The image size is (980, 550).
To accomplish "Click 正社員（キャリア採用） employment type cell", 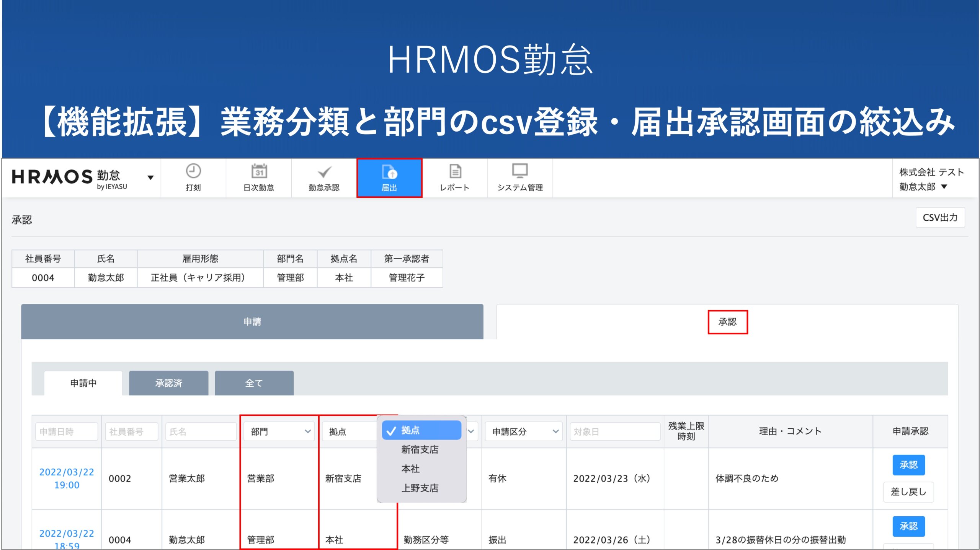I will 200,278.
